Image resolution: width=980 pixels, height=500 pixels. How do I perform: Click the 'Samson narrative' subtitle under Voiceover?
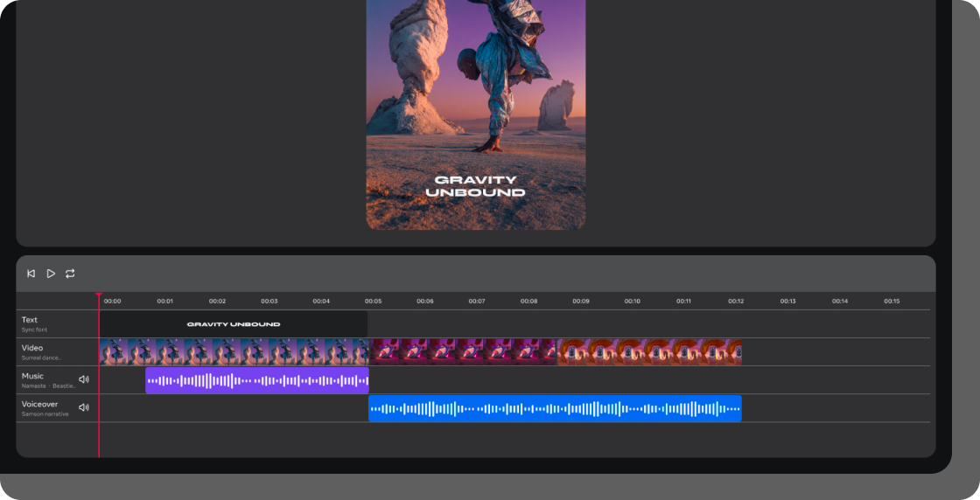tap(45, 413)
